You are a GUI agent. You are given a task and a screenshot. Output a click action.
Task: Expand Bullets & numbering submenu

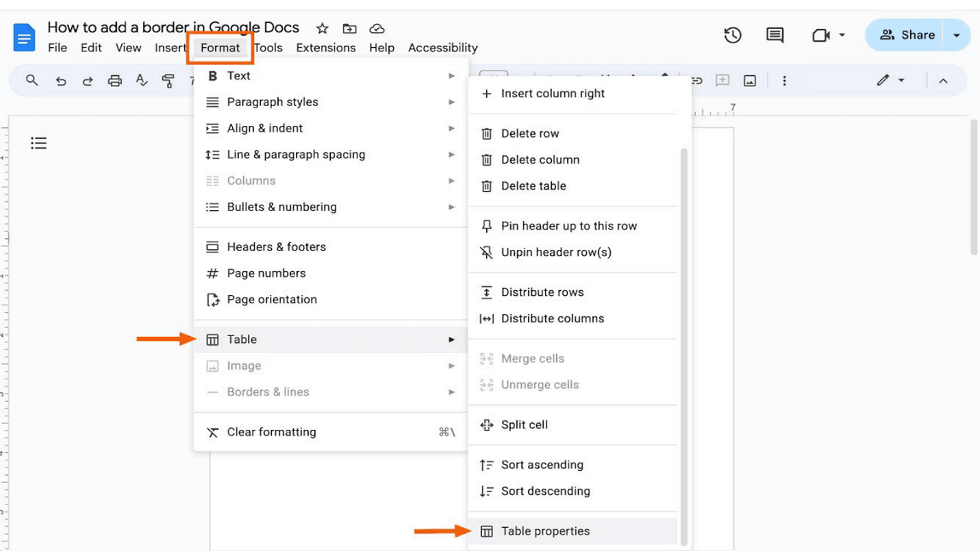[331, 207]
